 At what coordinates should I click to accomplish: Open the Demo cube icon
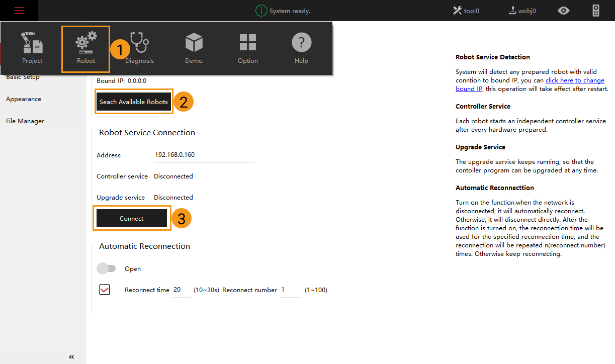tap(194, 48)
